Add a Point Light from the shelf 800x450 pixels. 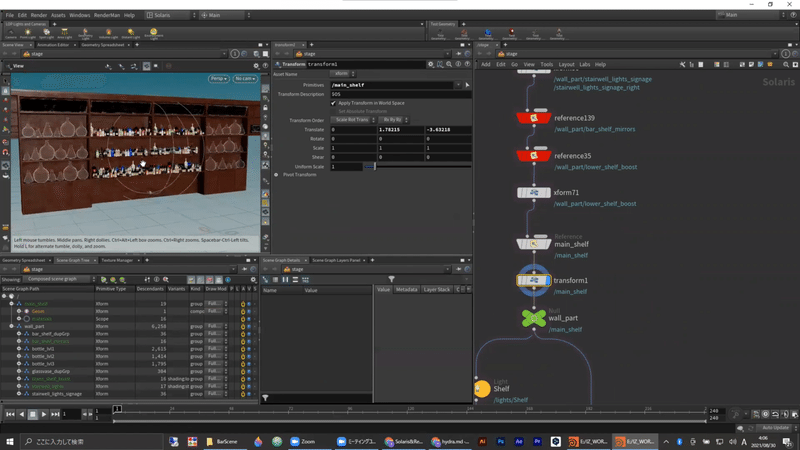28,34
